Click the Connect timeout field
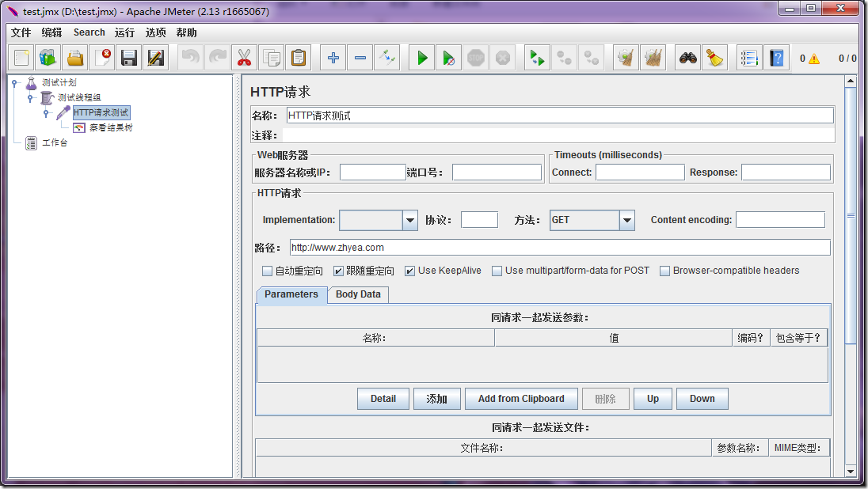Screen dimensions: 868x489 [x=640, y=172]
